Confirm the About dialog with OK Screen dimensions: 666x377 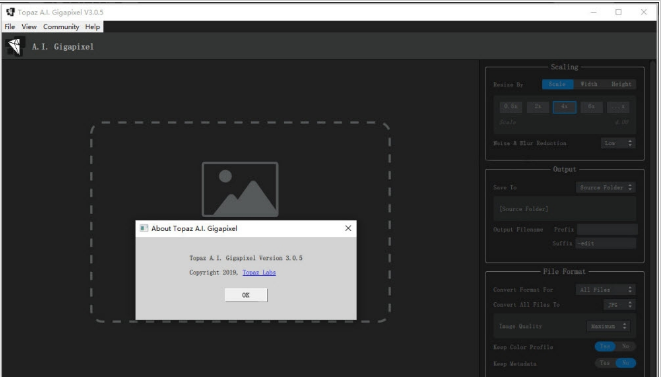coord(246,295)
